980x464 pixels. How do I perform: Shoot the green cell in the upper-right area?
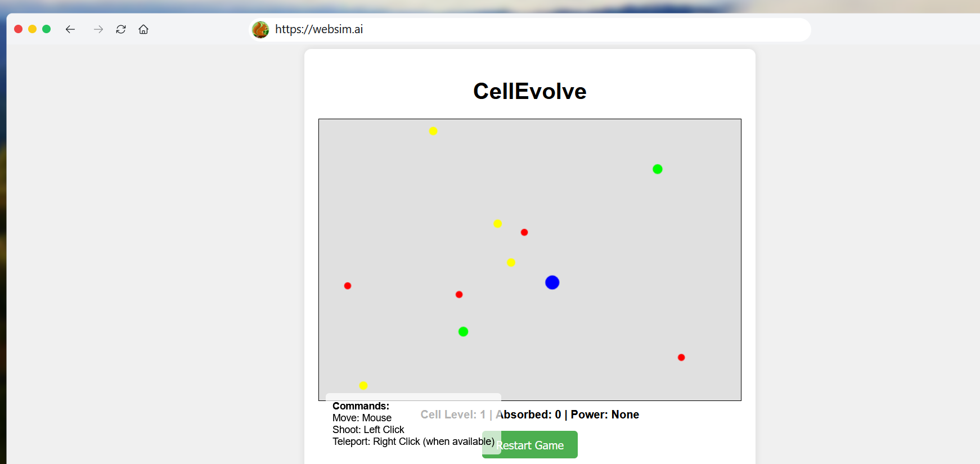[658, 169]
